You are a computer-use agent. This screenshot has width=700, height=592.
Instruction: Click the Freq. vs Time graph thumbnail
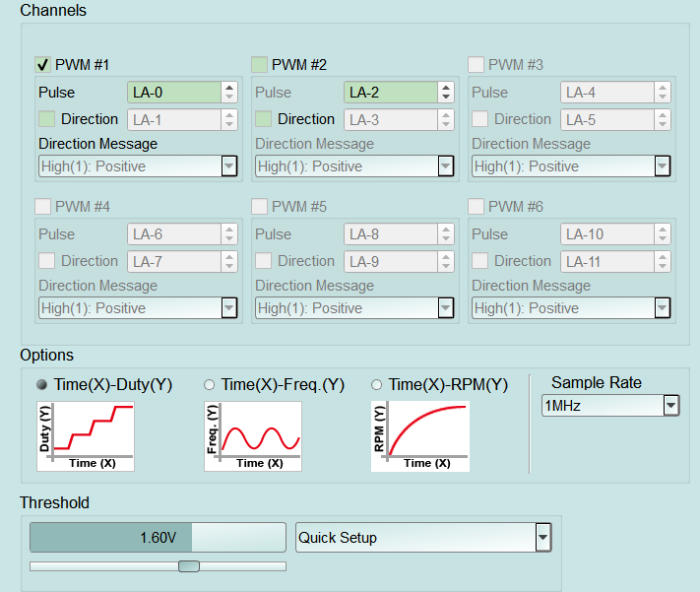click(x=253, y=436)
